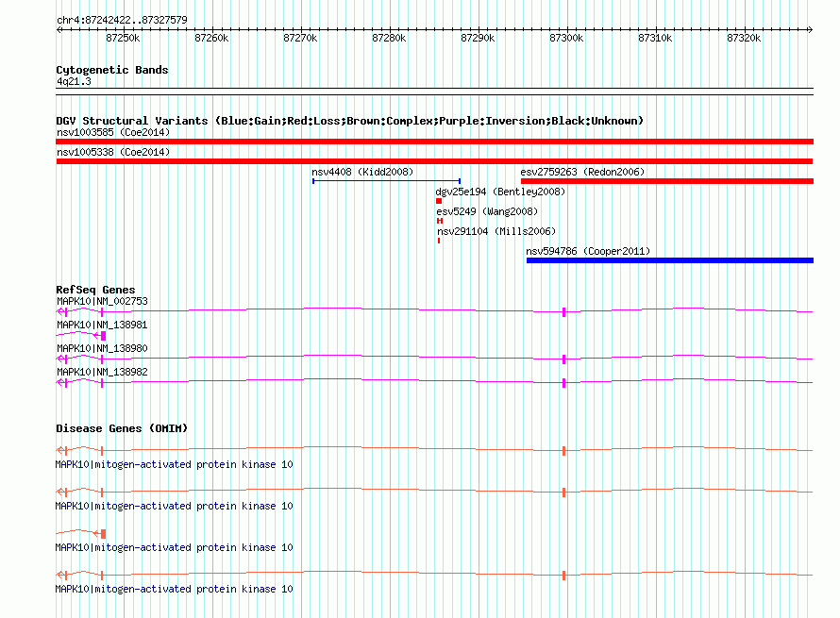Click first OMIM track exon near 87300k
840x618 pixels.
pyautogui.click(x=564, y=451)
